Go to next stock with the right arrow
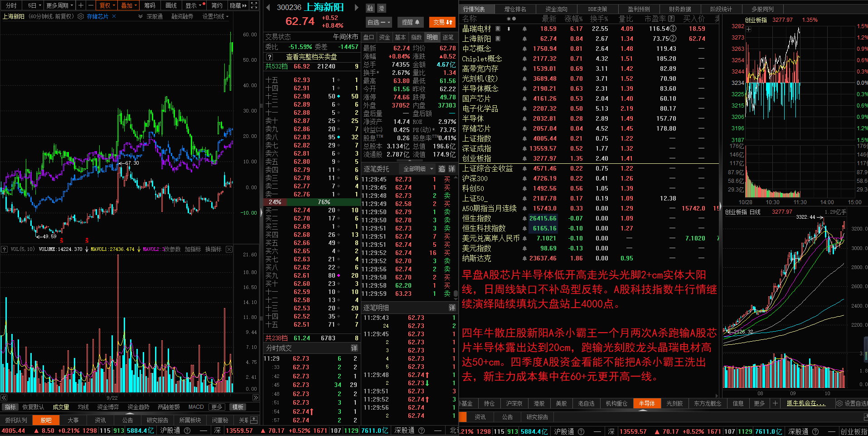This screenshot has width=868, height=436. (x=357, y=7)
